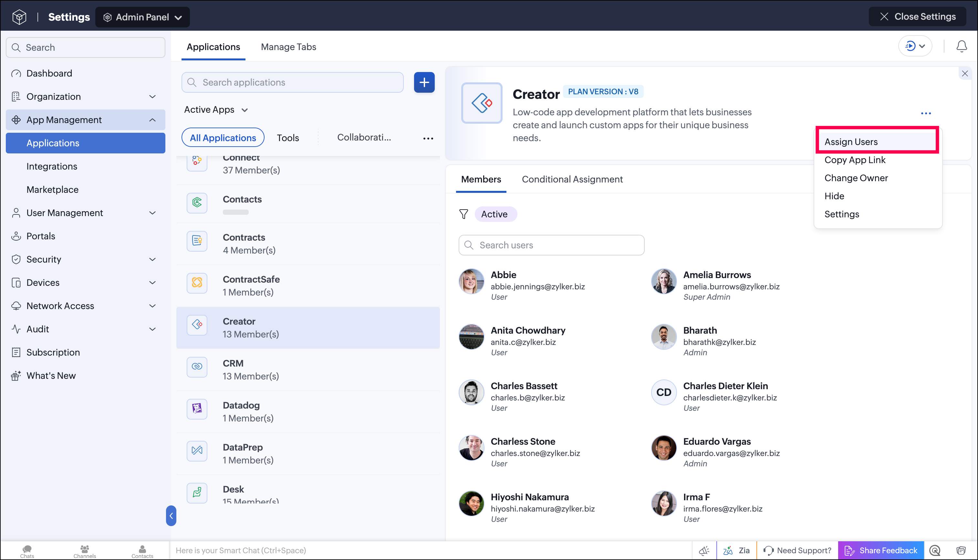This screenshot has width=978, height=560.
Task: Select the Members tab
Action: [x=481, y=179]
